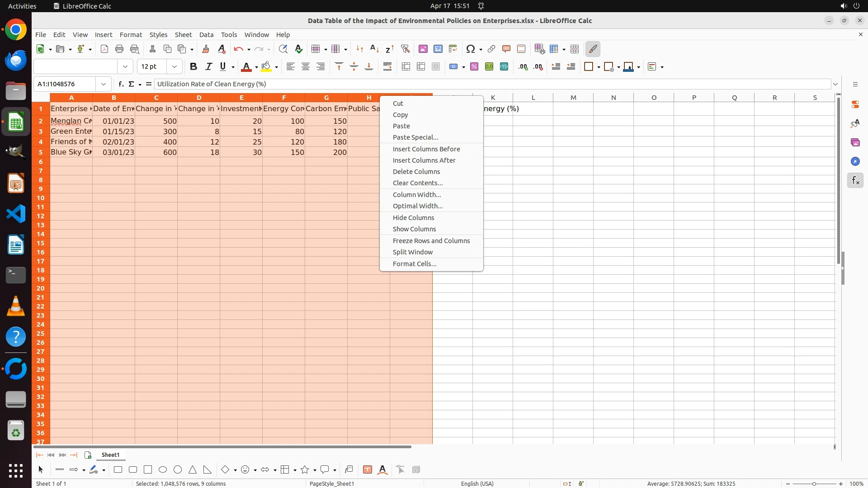
Task: Open the Functions sidebar panel
Action: tap(855, 181)
